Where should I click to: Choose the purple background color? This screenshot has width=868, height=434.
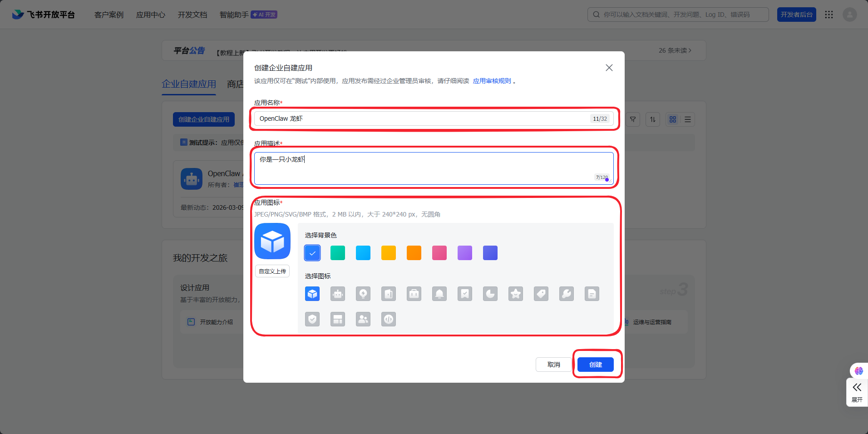coord(465,253)
